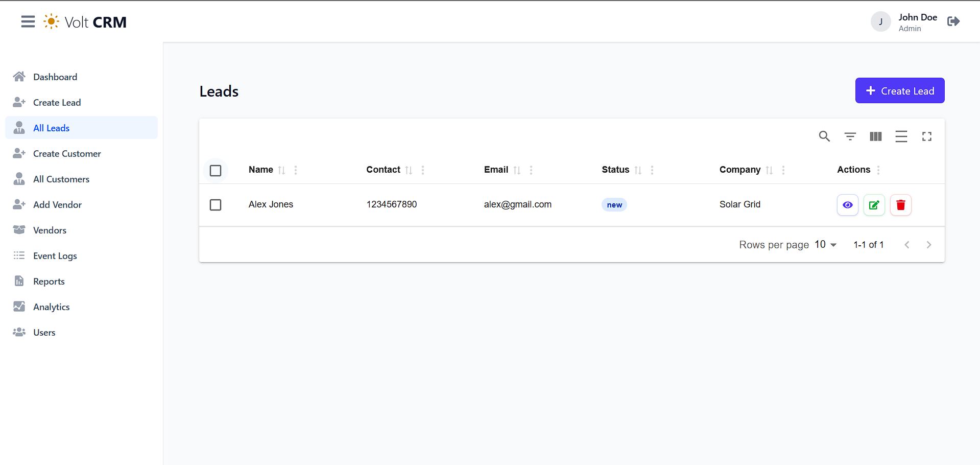Click the logout icon beside John Doe
This screenshot has height=465, width=980.
[x=953, y=21]
